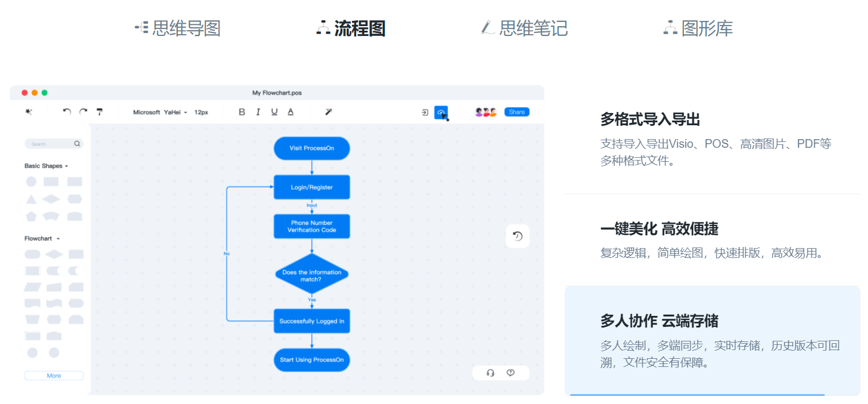Open version history on the canvas
The image size is (868, 404).
[x=517, y=236]
